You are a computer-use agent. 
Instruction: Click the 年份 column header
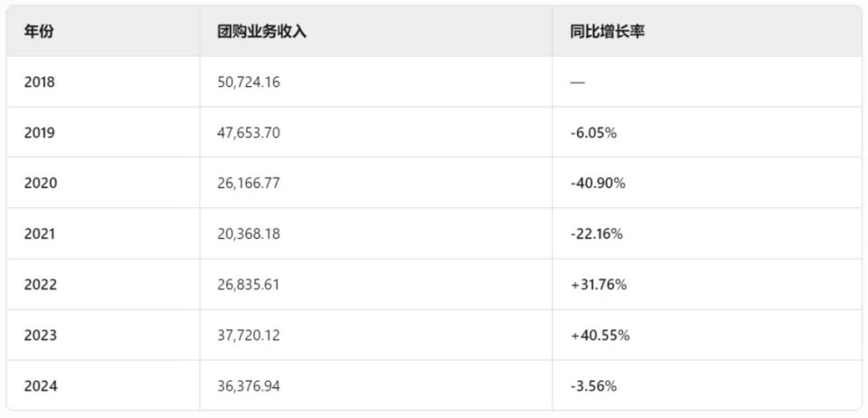[39, 32]
